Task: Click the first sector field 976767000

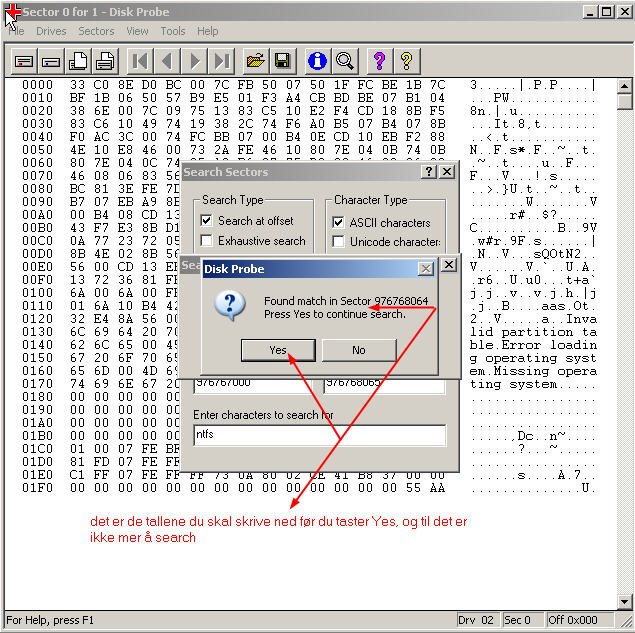Action: (x=252, y=386)
